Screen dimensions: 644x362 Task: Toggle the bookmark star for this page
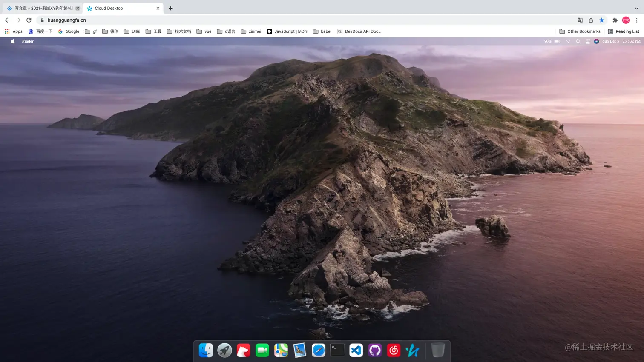[602, 20]
